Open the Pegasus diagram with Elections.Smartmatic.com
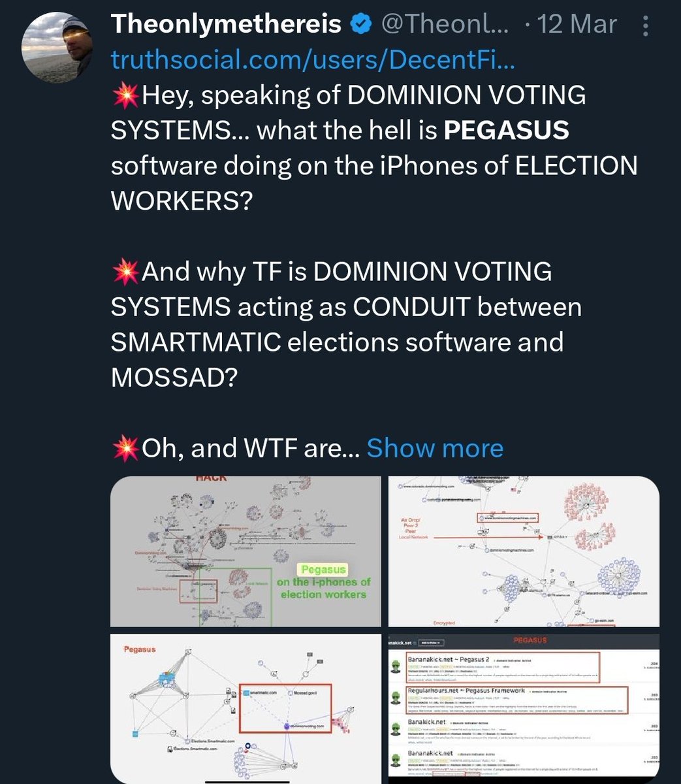The image size is (681, 784). coord(245,708)
